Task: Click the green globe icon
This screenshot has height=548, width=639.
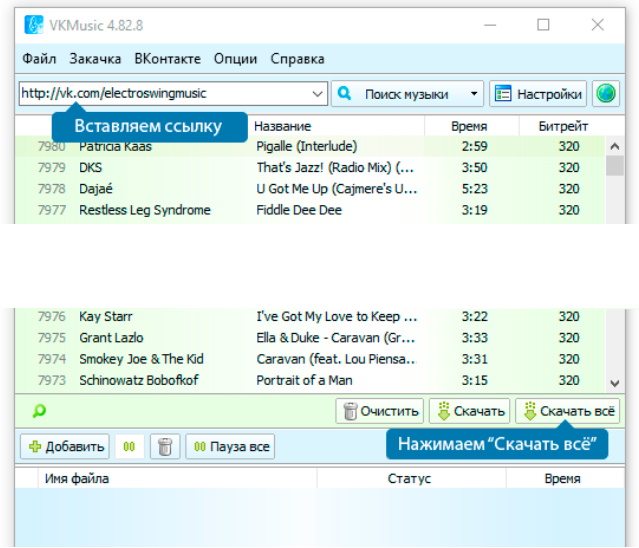Action: [x=606, y=94]
